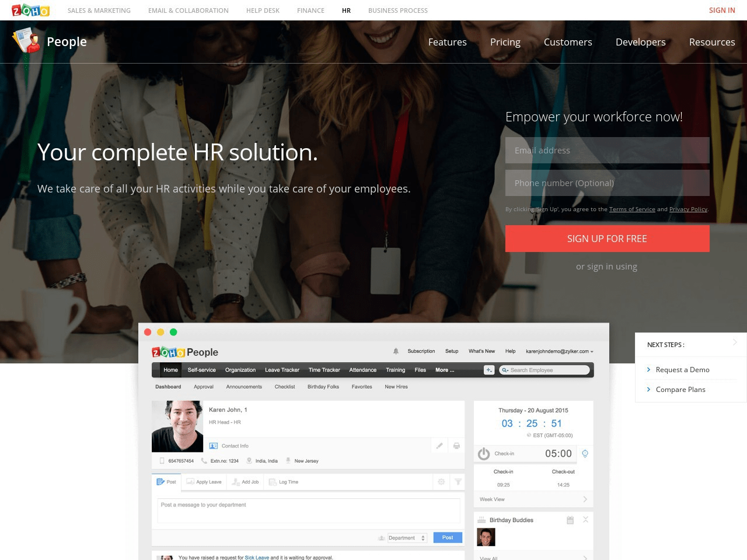Image resolution: width=747 pixels, height=560 pixels.
Task: Click the Log Time action
Action: 284,482
